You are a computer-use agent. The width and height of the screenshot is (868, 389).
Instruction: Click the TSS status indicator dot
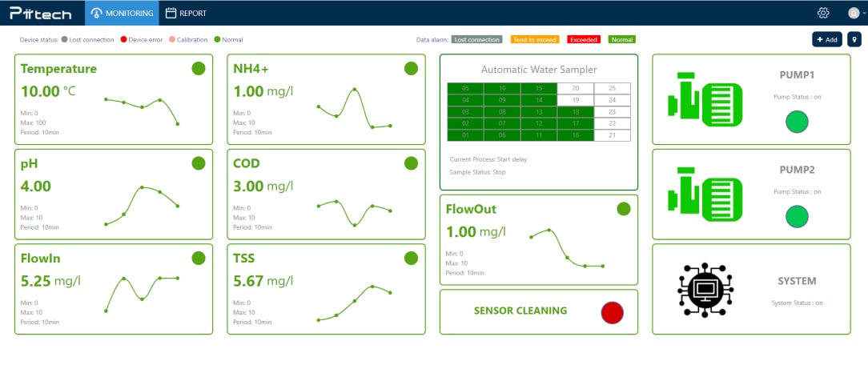click(x=411, y=258)
